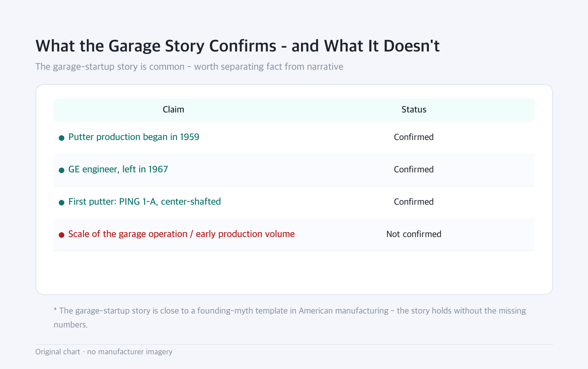The image size is (588, 369).
Task: Click the green dot beside GE engineer claim
Action: coord(62,170)
